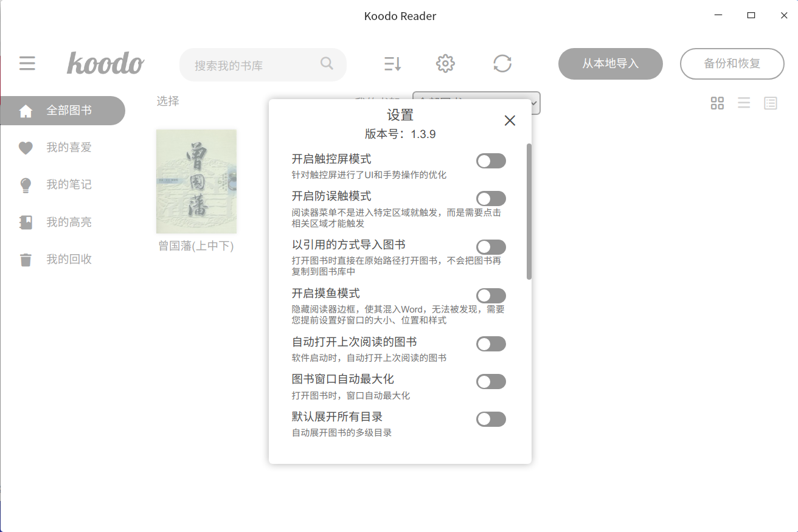Click the sync refresh icon
This screenshot has width=798, height=532.
coord(502,63)
